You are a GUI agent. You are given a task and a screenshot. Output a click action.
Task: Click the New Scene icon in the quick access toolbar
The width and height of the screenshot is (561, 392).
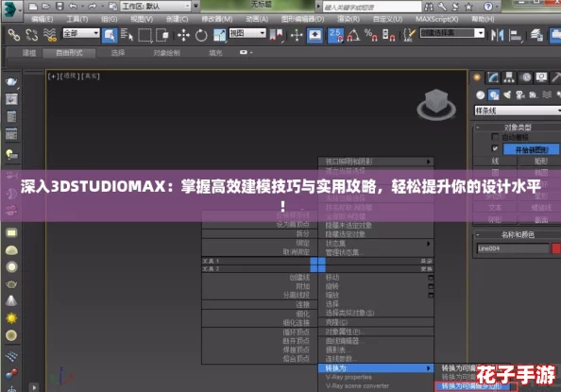(32, 6)
